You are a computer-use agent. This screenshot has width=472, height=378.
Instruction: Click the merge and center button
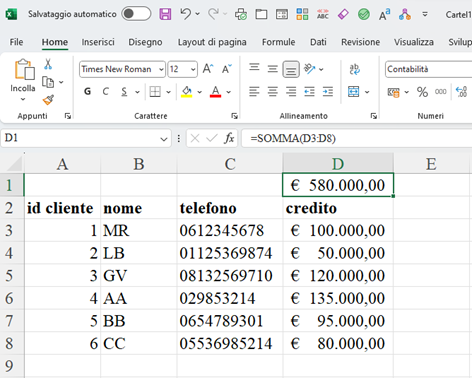click(x=354, y=92)
